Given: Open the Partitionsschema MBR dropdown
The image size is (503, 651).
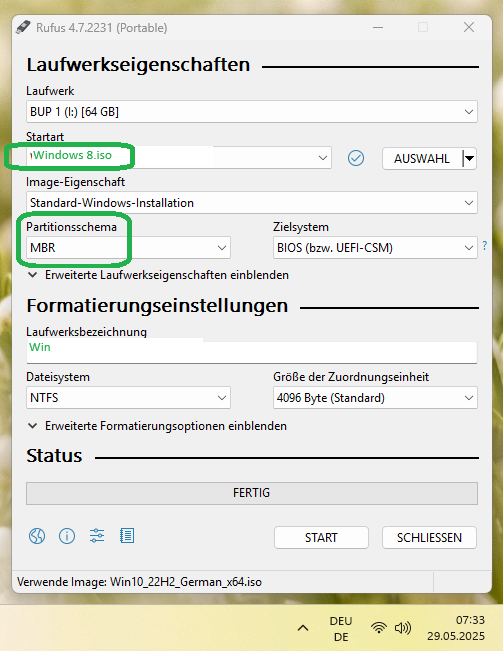Looking at the screenshot, I should pyautogui.click(x=128, y=248).
